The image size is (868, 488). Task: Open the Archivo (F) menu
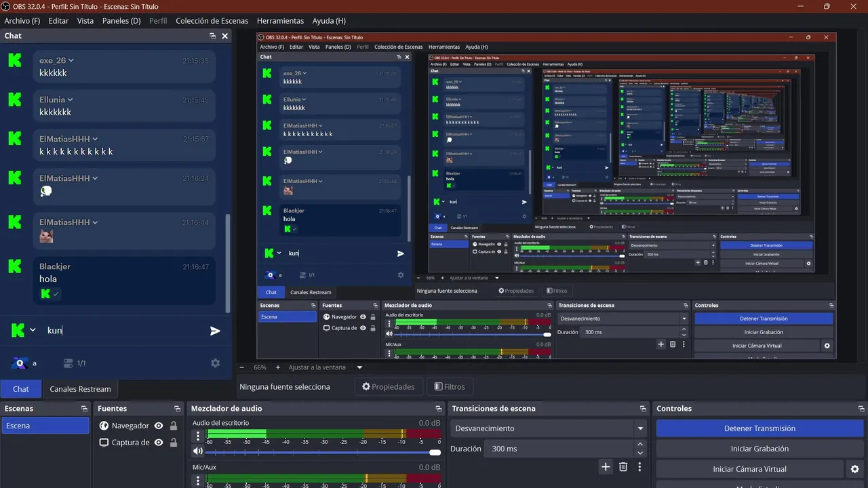point(22,20)
